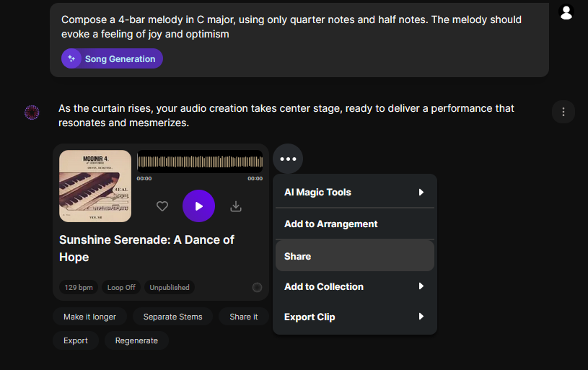Expand Export Clip submenu arrow
Image resolution: width=588 pixels, height=370 pixels.
[421, 317]
